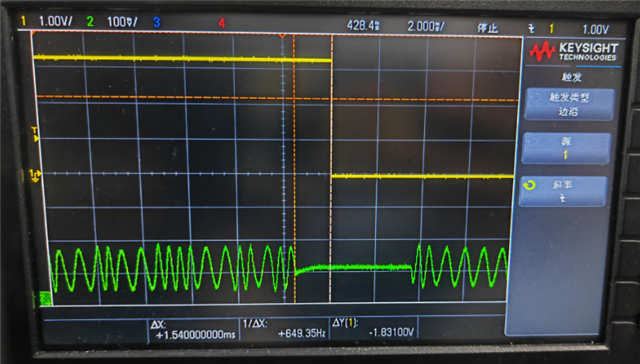The width and height of the screenshot is (640, 364).
Task: Click channel 1 scale 1.00V/ readout
Action: pos(56,21)
